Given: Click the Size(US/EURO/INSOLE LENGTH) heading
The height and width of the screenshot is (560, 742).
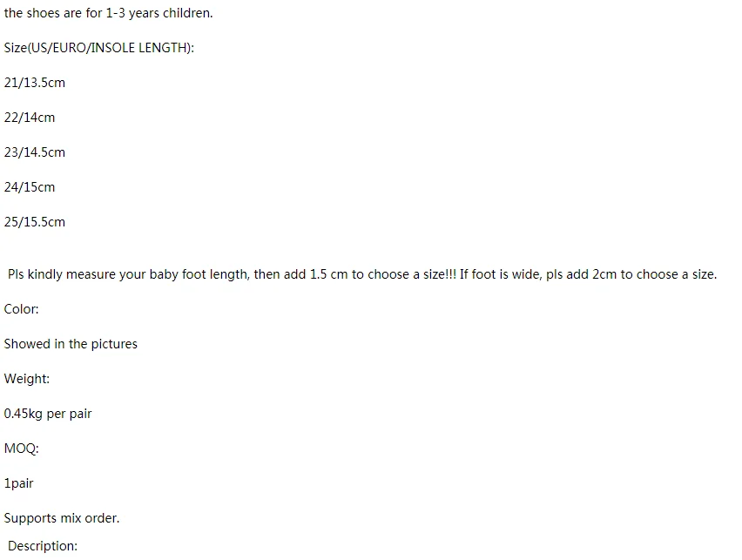Looking at the screenshot, I should click(x=99, y=48).
